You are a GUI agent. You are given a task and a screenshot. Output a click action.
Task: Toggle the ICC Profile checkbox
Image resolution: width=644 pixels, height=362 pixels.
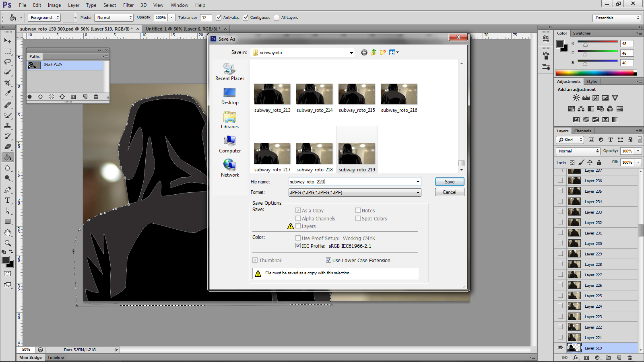(x=298, y=246)
